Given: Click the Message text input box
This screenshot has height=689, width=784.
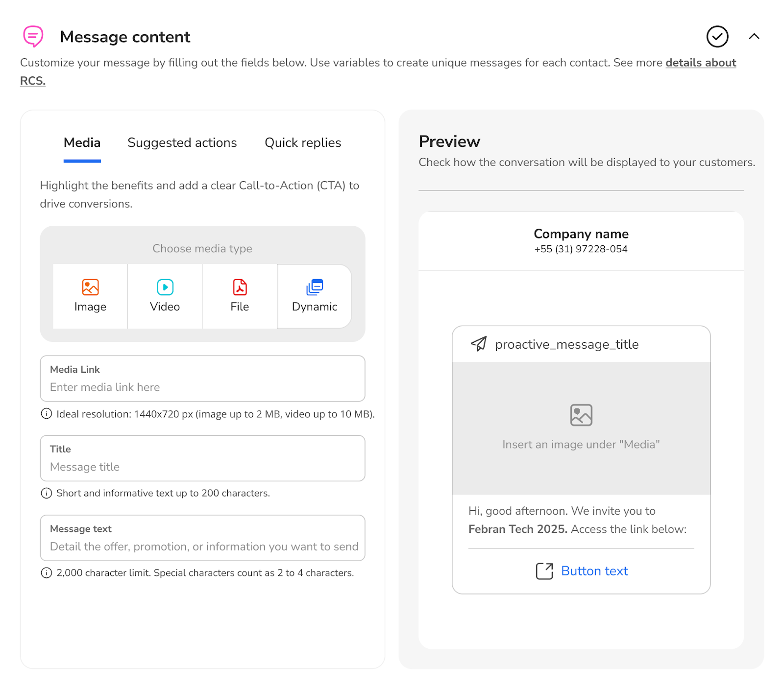Looking at the screenshot, I should 202,546.
